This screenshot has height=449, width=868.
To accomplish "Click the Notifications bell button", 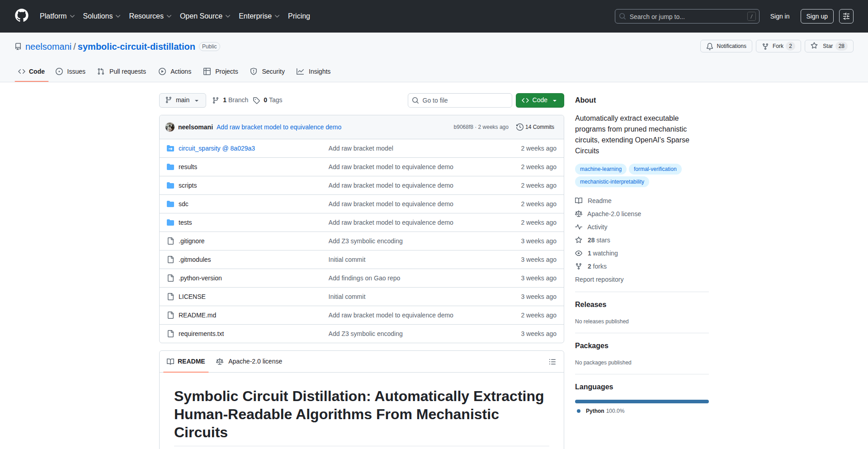I will pos(726,46).
